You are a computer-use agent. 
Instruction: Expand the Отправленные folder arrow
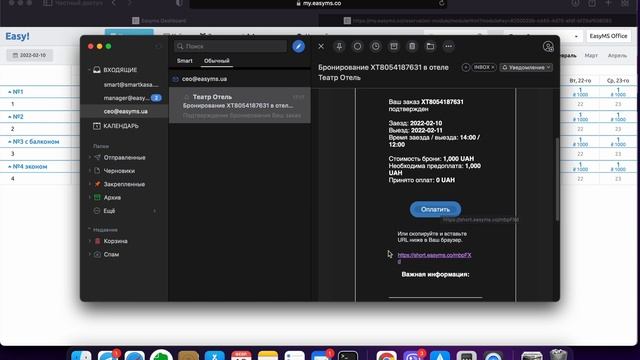coord(90,157)
